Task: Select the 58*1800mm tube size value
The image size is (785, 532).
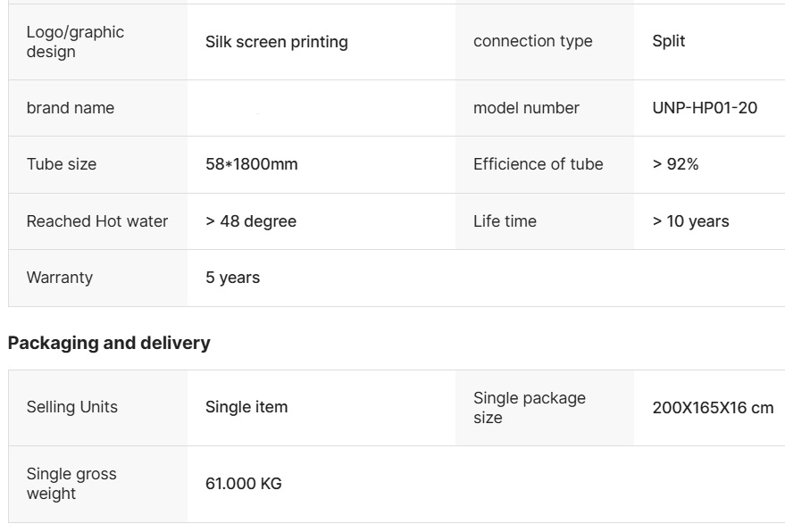Action: [x=251, y=164]
